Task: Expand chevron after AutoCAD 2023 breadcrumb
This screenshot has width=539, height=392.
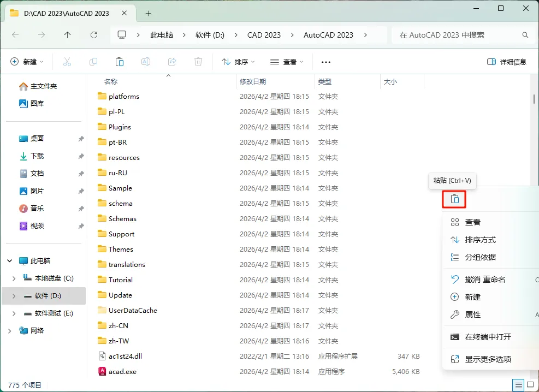Action: tap(365, 35)
